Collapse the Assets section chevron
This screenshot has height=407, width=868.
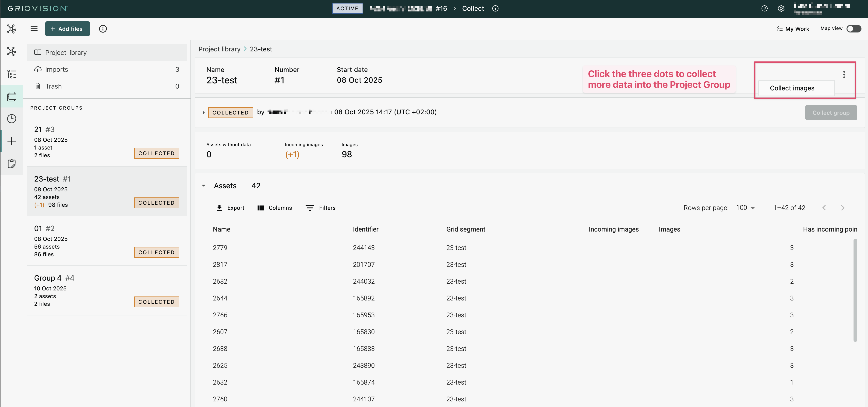pos(204,186)
